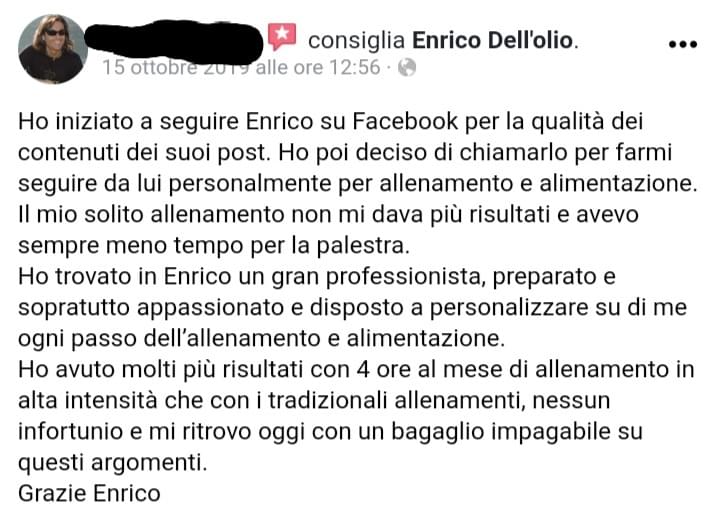Click the word consiglia in header

tap(356, 41)
